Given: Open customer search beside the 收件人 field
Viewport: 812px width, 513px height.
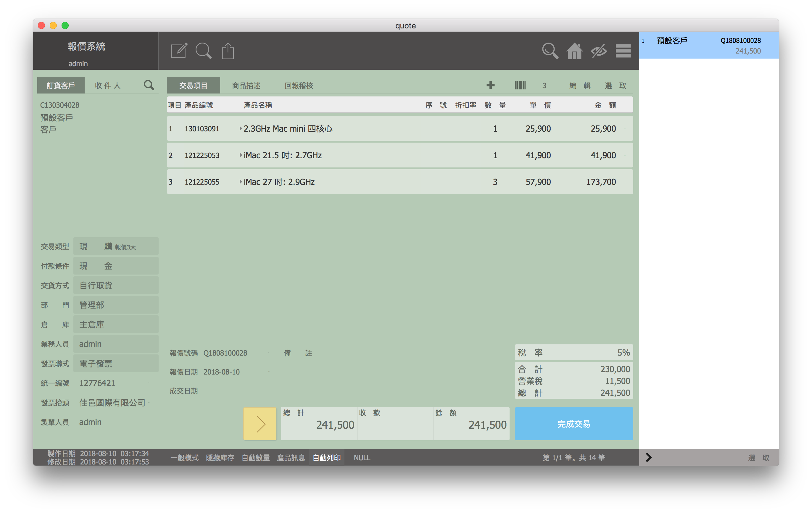Looking at the screenshot, I should [149, 85].
